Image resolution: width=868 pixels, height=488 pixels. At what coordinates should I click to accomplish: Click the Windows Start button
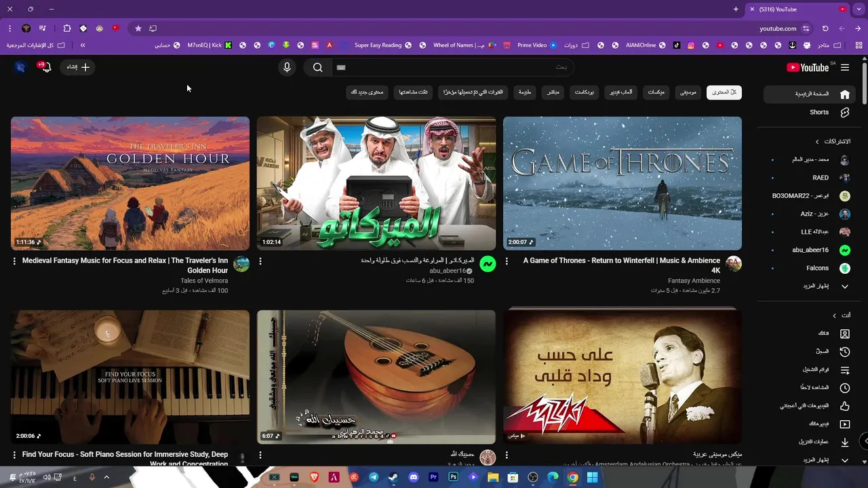pos(592,477)
